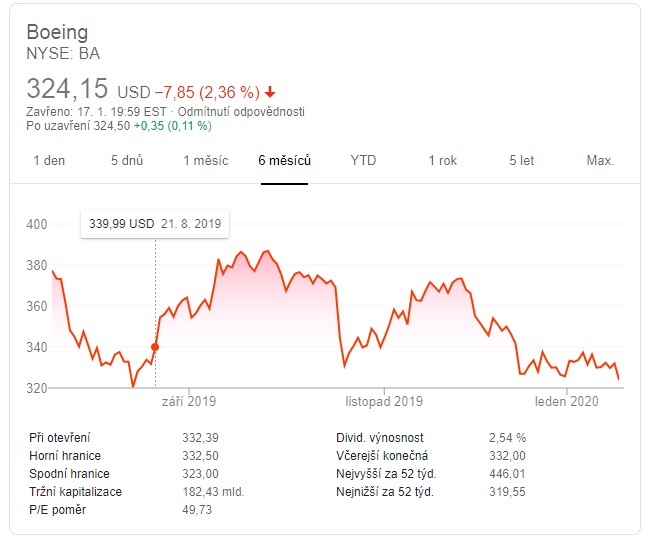The width and height of the screenshot is (645, 547).
Task: Switch chart to YTD range
Action: (363, 160)
